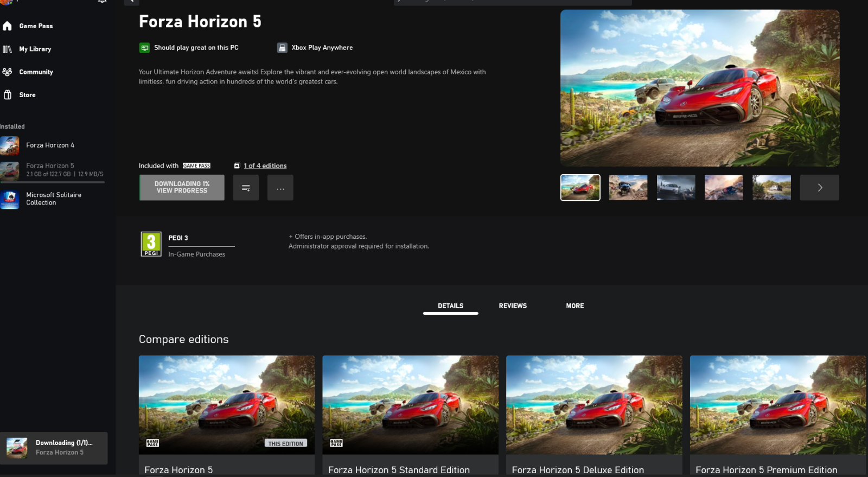Image resolution: width=868 pixels, height=477 pixels.
Task: Select the fifth screenshot thumbnail
Action: tap(771, 188)
